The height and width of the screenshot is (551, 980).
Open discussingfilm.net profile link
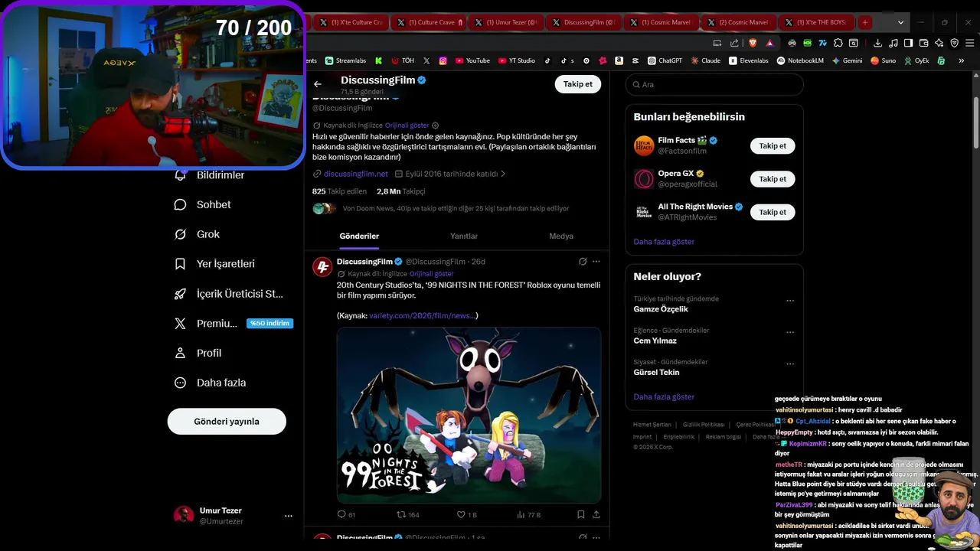(356, 174)
